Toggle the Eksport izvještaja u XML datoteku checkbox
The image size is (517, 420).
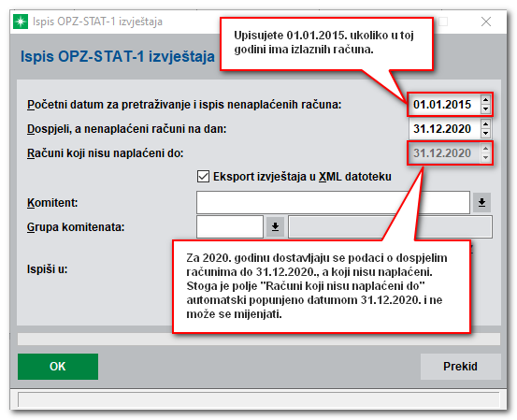click(203, 177)
